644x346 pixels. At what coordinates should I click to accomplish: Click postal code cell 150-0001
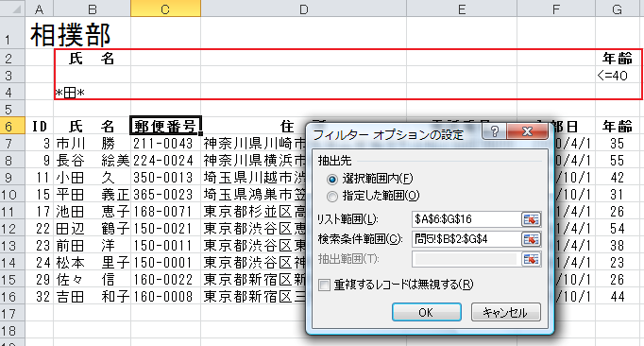pos(165,263)
